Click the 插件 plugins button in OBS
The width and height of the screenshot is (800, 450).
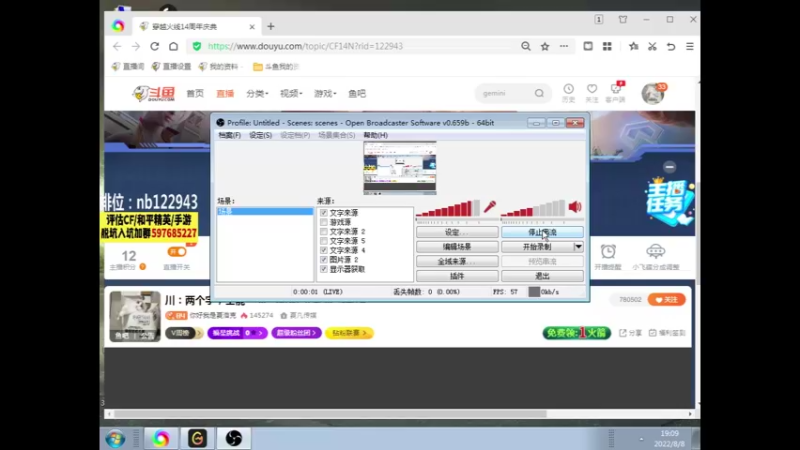point(457,276)
